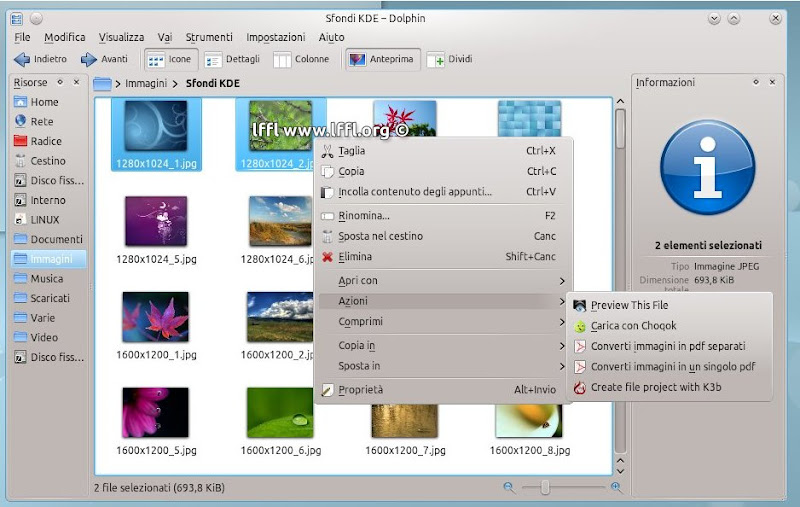Click the Cestino trash icon in sidebar
The image size is (800, 507).
click(x=21, y=161)
